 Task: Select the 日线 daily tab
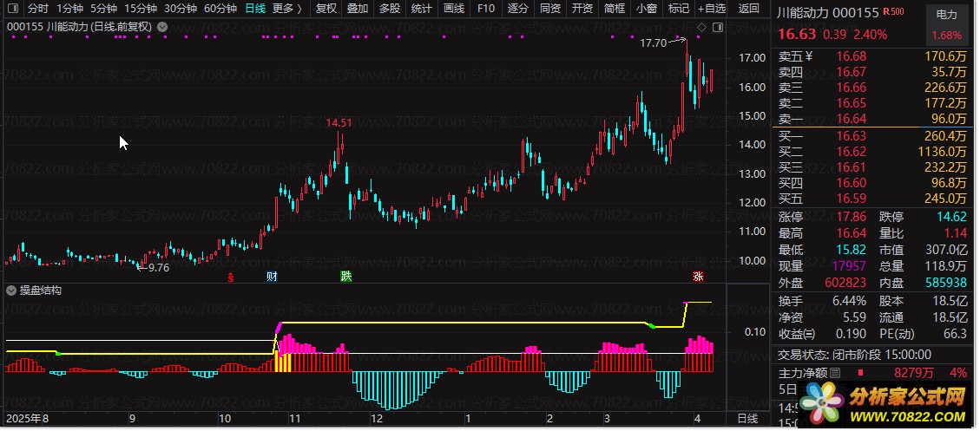(x=255, y=9)
